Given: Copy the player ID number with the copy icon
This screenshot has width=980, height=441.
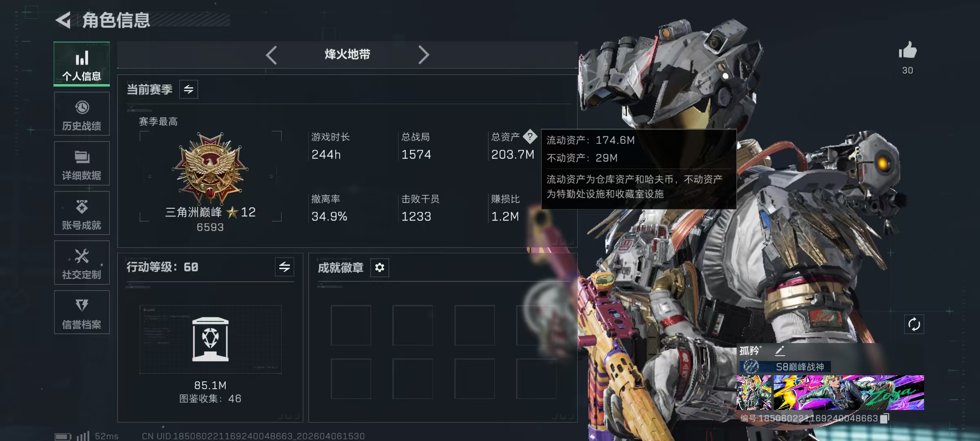Looking at the screenshot, I should pyautogui.click(x=884, y=419).
